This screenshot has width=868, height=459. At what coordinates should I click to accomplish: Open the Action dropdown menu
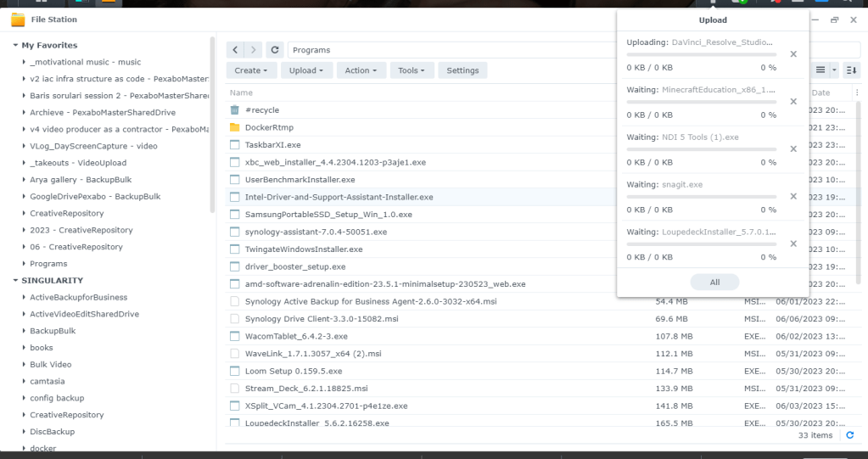click(x=361, y=70)
